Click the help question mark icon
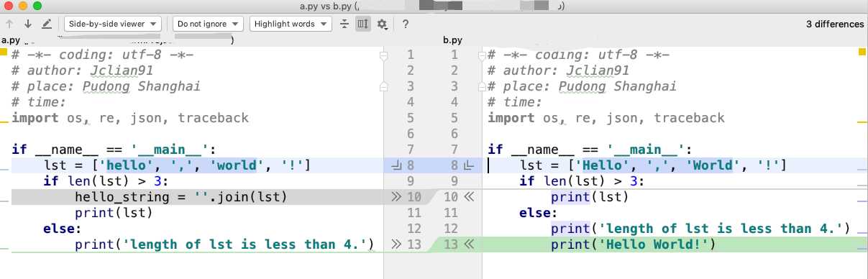 coord(406,24)
